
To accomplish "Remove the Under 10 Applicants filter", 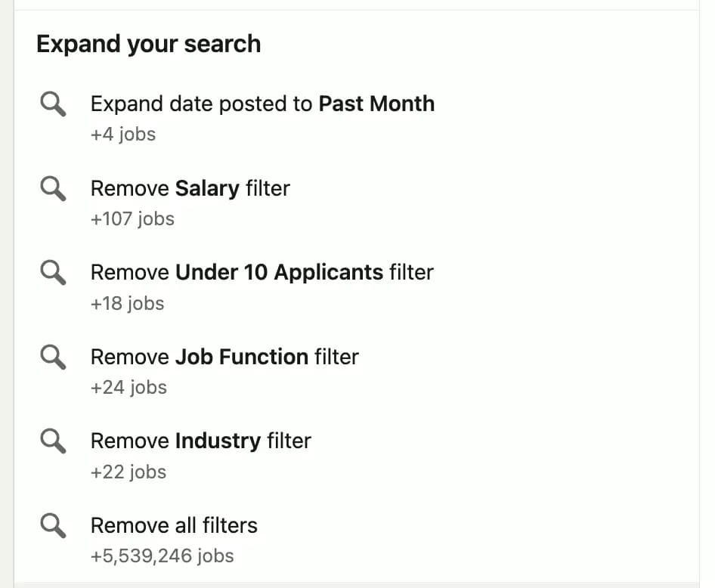I will [x=262, y=273].
